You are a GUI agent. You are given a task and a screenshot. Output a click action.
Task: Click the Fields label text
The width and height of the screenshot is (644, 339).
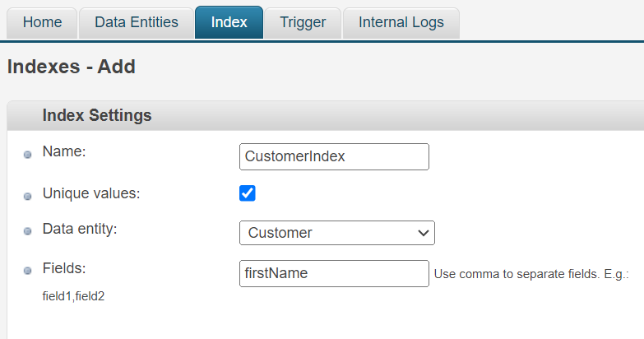coord(64,268)
